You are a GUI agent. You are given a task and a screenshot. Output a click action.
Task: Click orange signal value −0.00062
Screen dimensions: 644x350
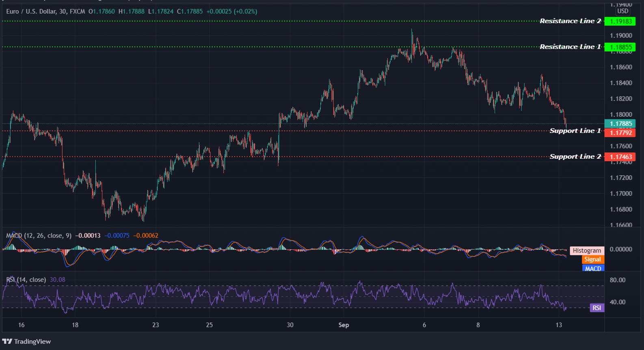pos(146,235)
